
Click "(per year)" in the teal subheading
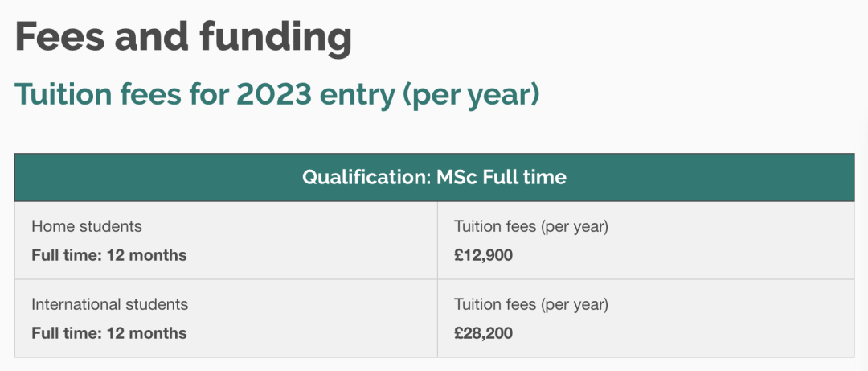[470, 94]
